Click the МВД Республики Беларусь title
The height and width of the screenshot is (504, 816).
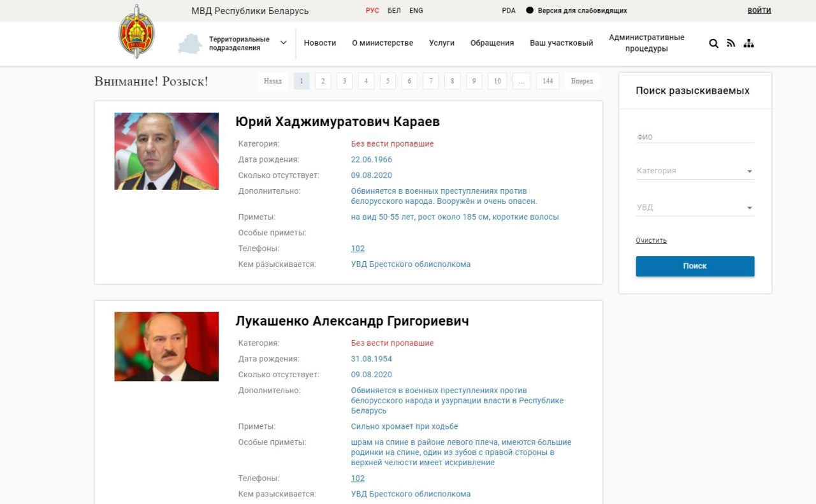coord(250,11)
